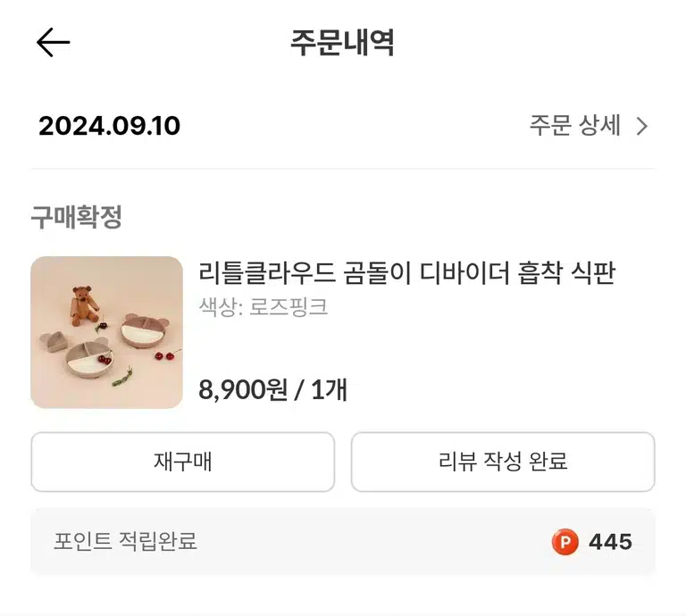Click the 포인트 적립완료 label

(125, 541)
